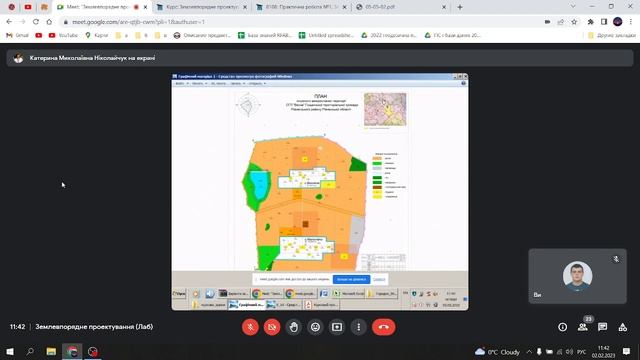Open the 2022 Google Drive bookmark
Image resolution: width=640 pixels, height=360 pixels.
[388, 36]
